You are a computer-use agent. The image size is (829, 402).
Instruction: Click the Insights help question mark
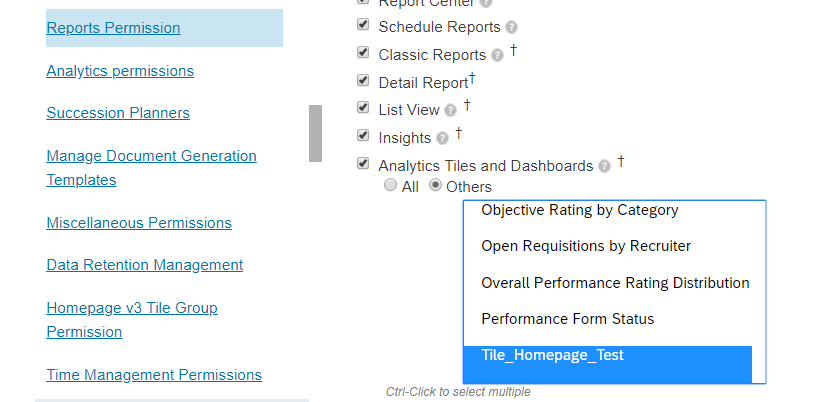(442, 138)
